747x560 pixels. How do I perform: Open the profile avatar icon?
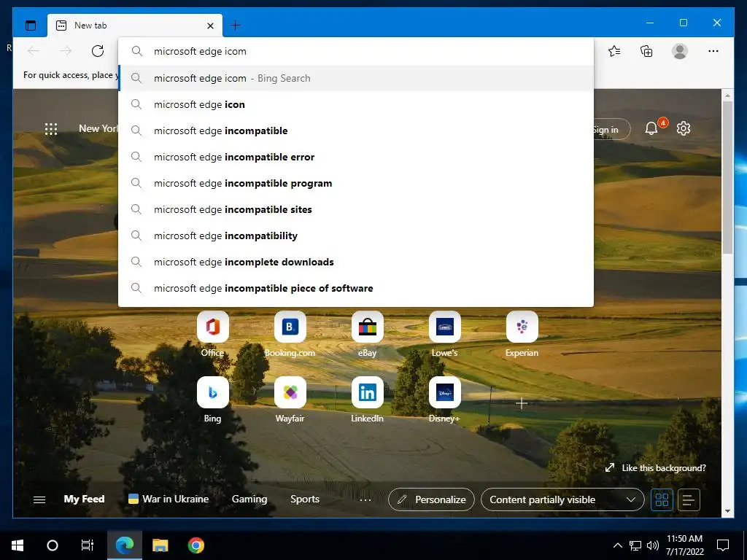coord(680,51)
